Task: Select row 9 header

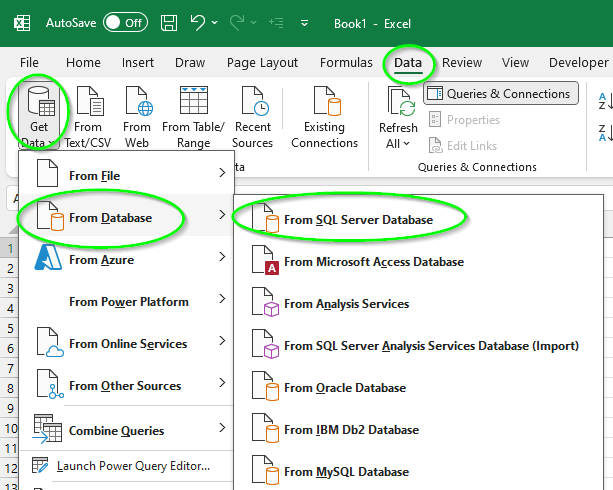Action: coord(10,408)
